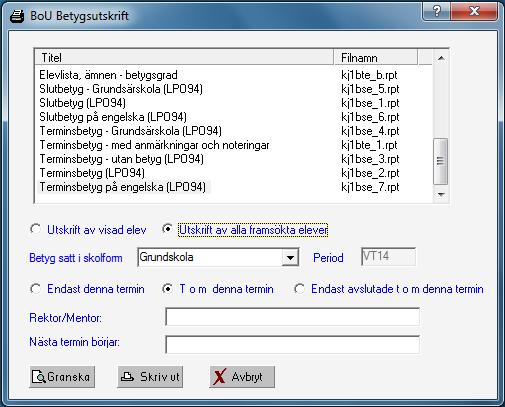Viewport: 505px width, 407px height.
Task: Click the red X Avbryt button
Action: pyautogui.click(x=242, y=377)
